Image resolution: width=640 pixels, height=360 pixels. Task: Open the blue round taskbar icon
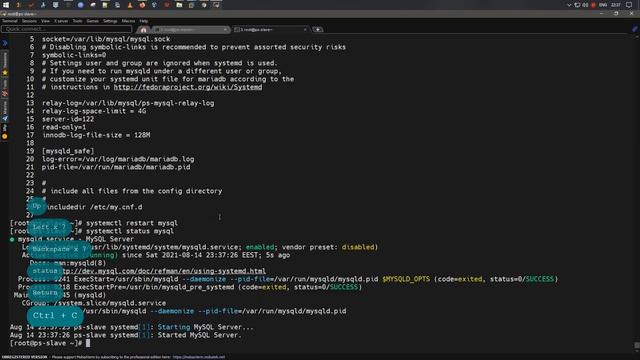coord(80,5)
